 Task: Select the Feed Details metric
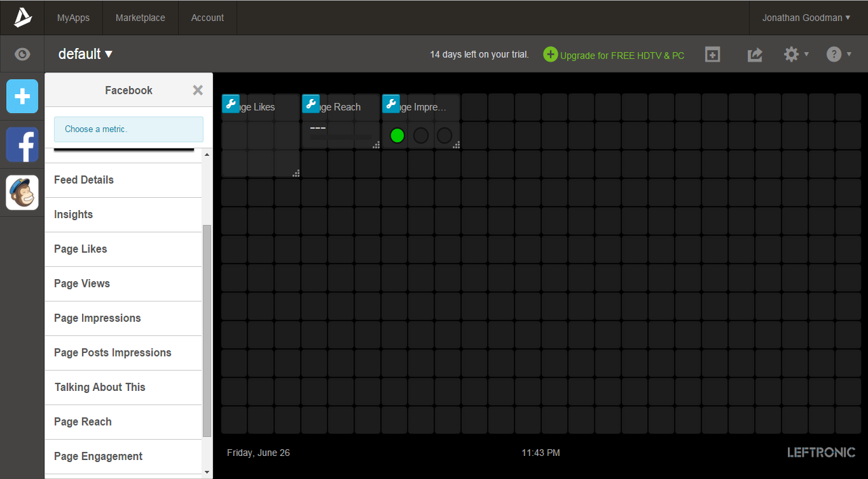click(123, 180)
